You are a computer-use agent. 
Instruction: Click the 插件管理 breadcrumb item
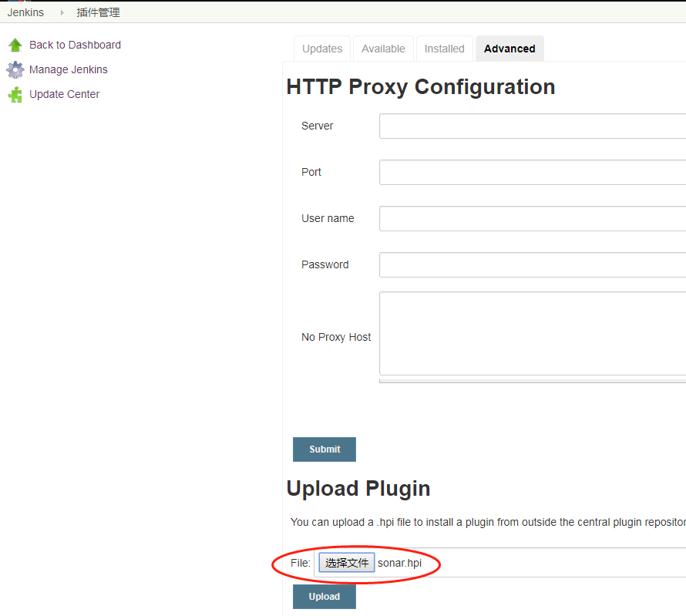coord(98,12)
